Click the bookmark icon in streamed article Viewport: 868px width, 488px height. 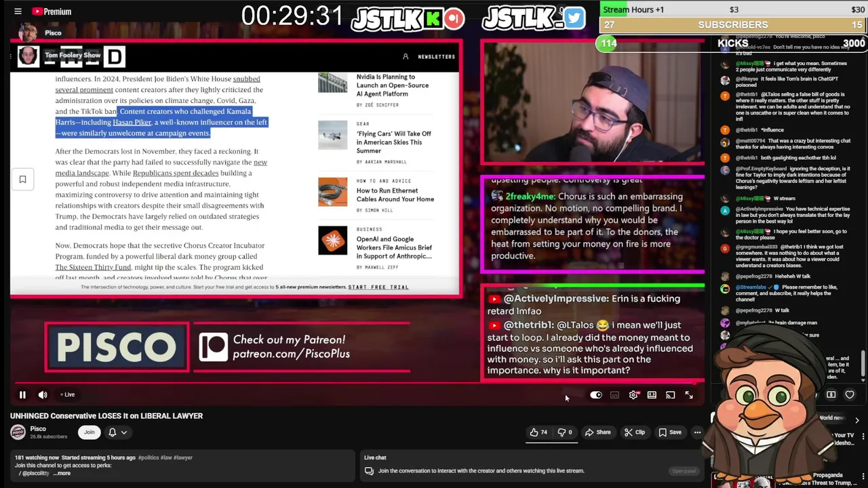point(22,179)
